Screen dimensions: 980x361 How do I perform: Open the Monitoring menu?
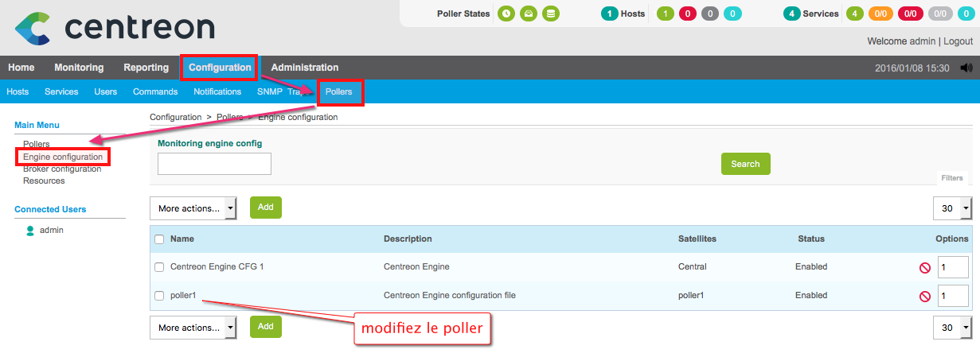tap(79, 68)
